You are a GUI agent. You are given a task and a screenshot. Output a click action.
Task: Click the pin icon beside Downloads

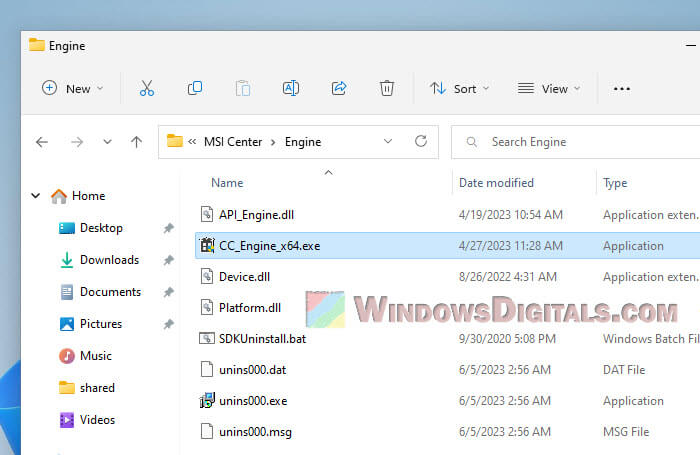(x=168, y=260)
